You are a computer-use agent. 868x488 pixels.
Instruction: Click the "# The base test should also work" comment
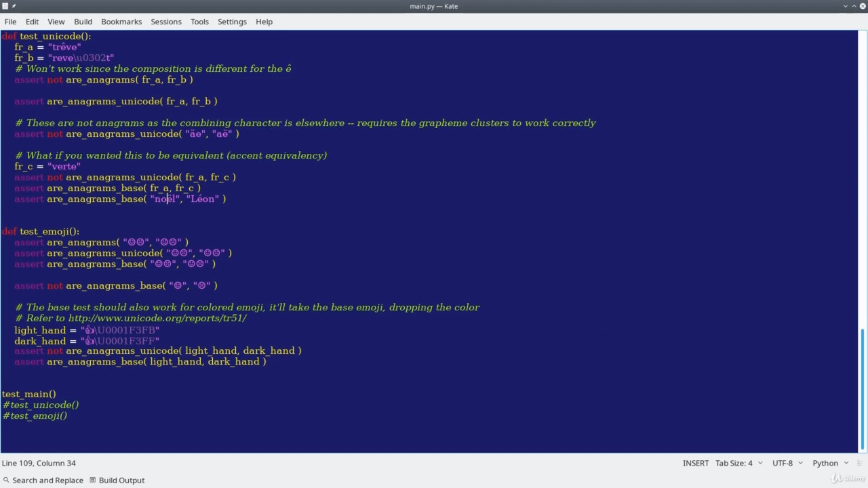coord(247,307)
